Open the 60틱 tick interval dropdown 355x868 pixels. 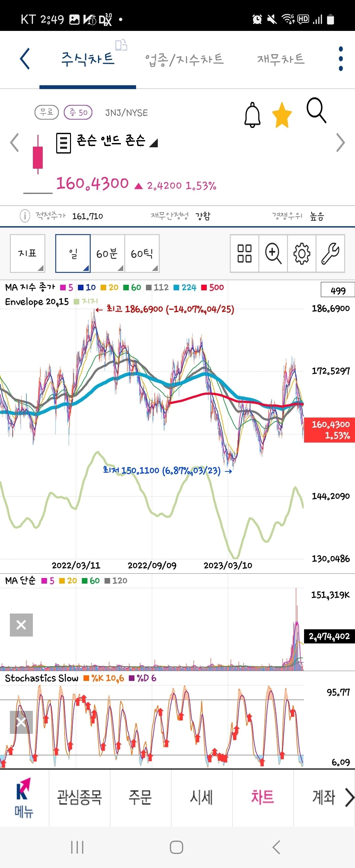pos(142,253)
